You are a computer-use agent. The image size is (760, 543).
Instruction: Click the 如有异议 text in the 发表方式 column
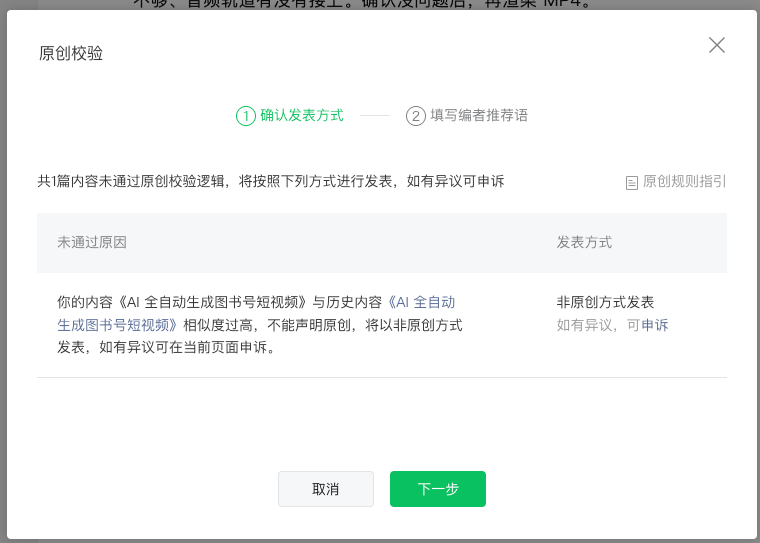[585, 325]
